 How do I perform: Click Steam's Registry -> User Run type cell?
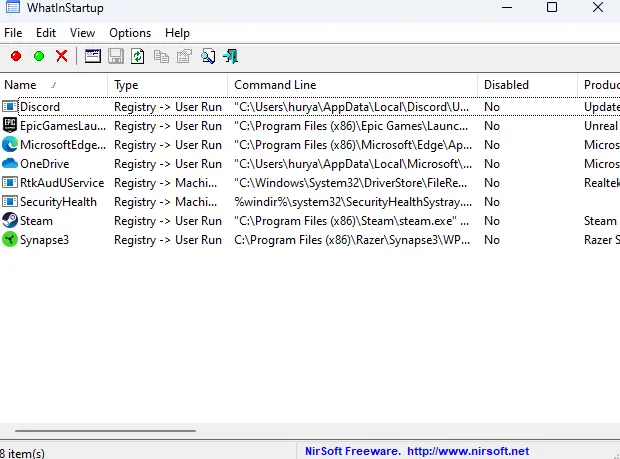168,221
